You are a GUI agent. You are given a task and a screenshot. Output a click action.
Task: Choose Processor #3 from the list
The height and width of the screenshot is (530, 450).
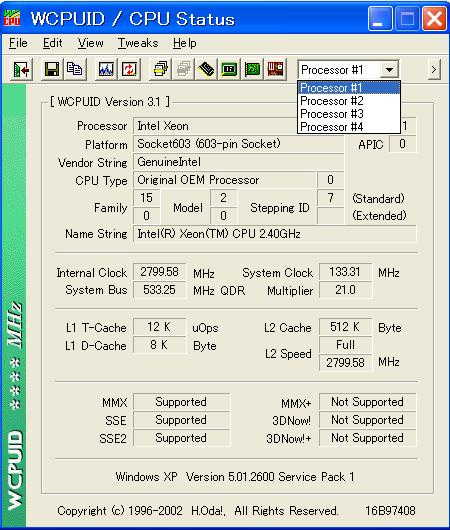click(349, 114)
